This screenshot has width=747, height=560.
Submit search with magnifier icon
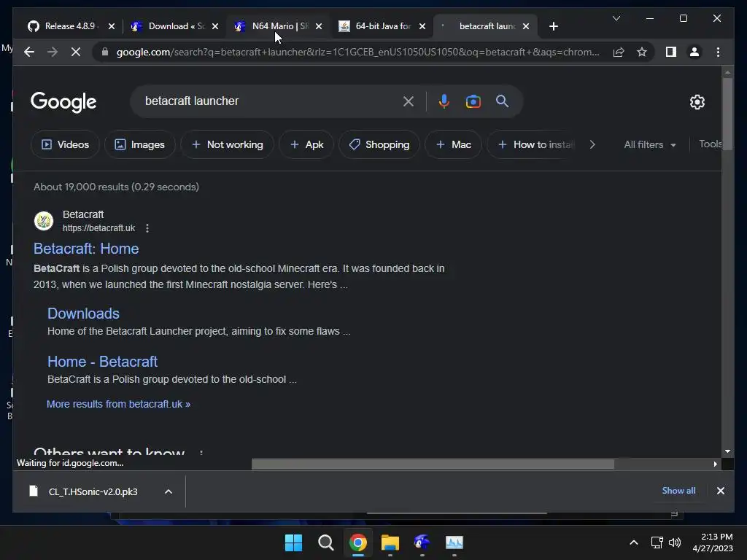tap(502, 101)
